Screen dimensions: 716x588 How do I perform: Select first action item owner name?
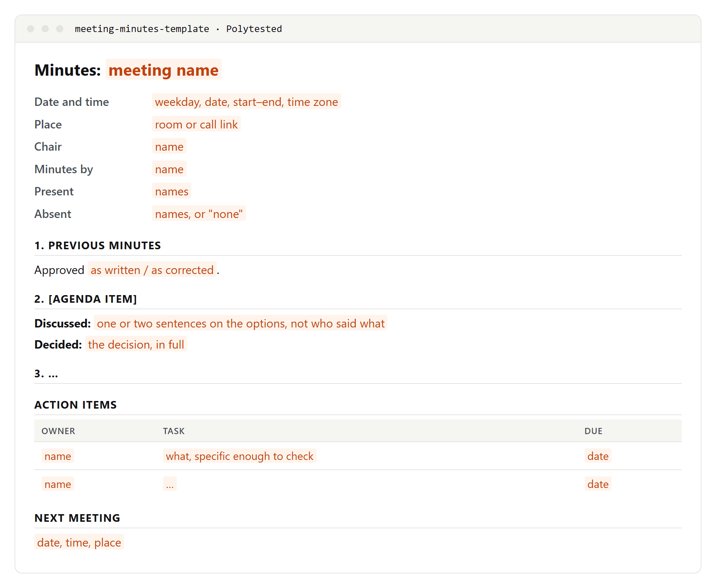[58, 456]
